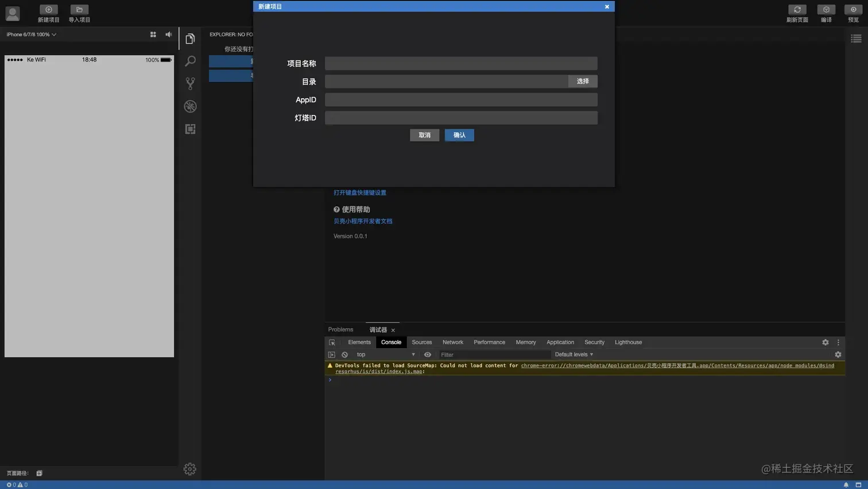Open the Search sidebar icon

[x=190, y=61]
